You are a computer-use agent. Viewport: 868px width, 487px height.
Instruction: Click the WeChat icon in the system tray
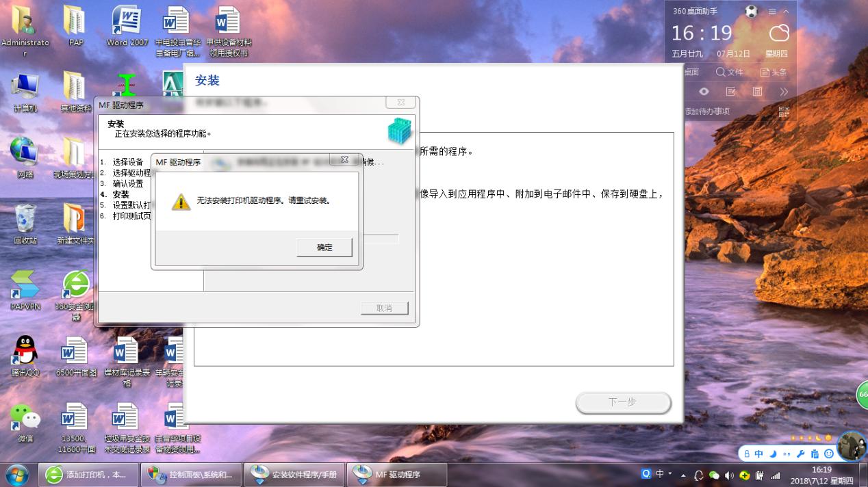point(715,474)
